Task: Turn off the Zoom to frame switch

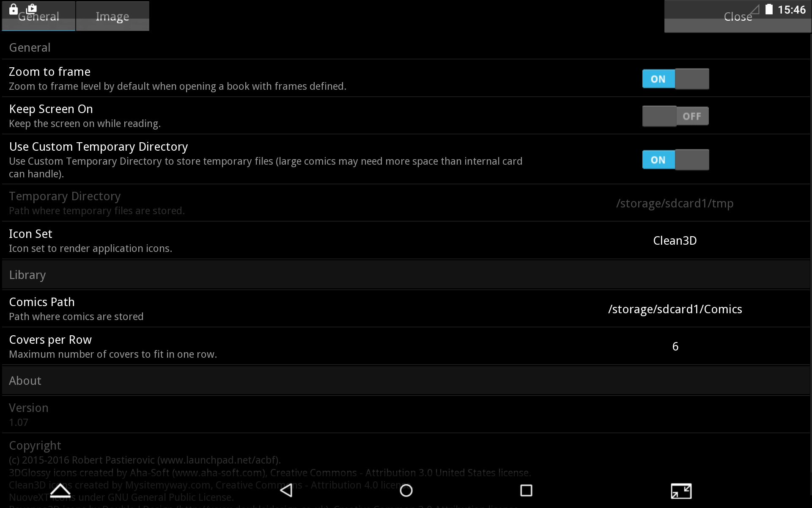Action: 675,79
